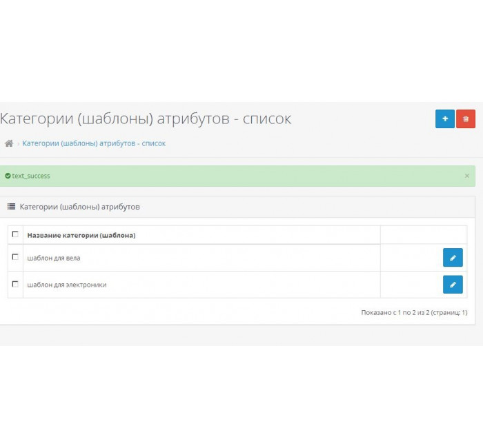The width and height of the screenshot is (483, 448).
Task: Check the шаблон для вела checkbox
Action: point(15,256)
